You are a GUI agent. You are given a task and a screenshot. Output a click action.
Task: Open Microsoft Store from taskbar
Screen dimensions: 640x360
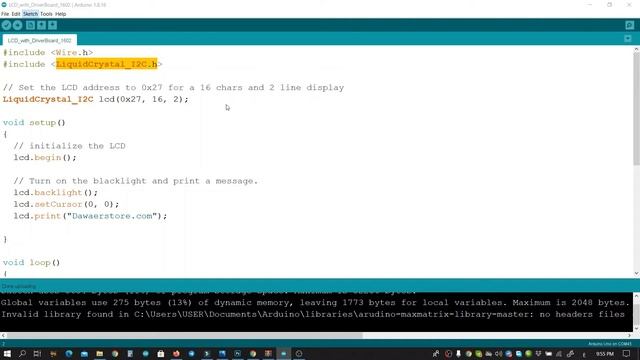(161, 353)
